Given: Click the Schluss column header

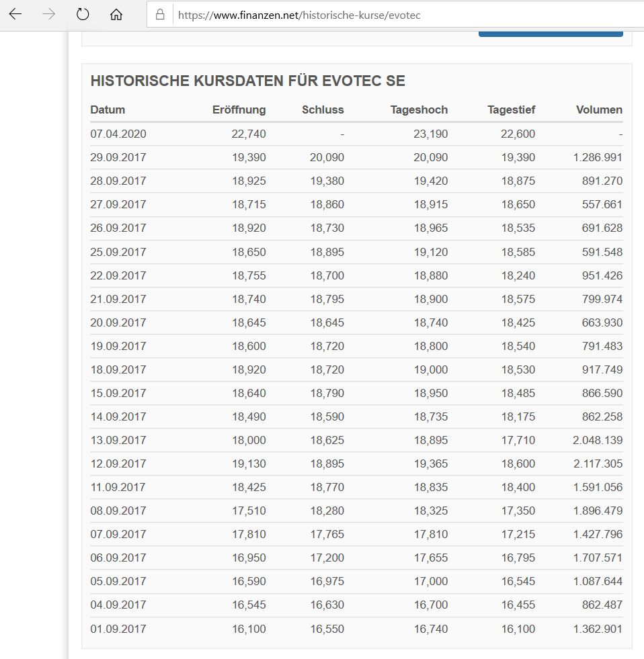Looking at the screenshot, I should tap(323, 109).
